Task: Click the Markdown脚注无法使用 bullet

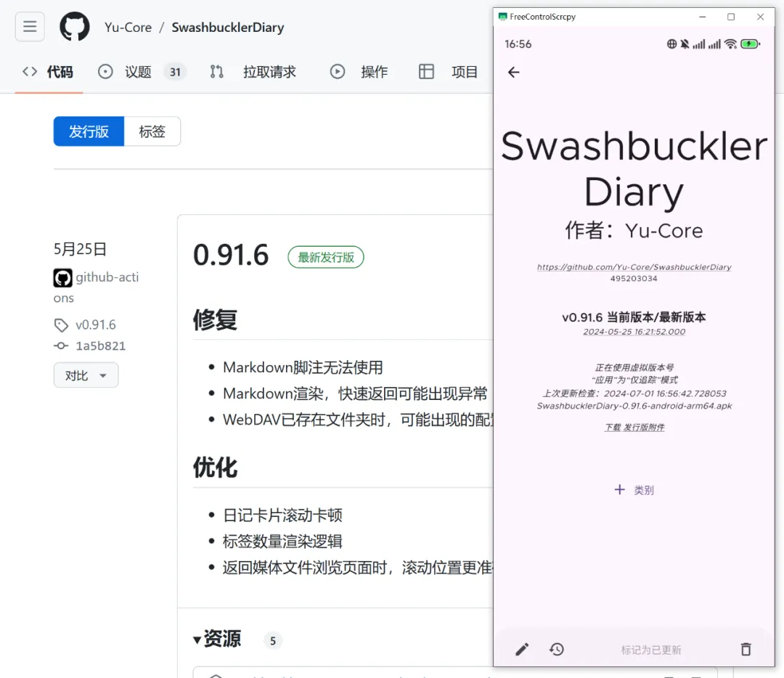Action: click(x=303, y=367)
